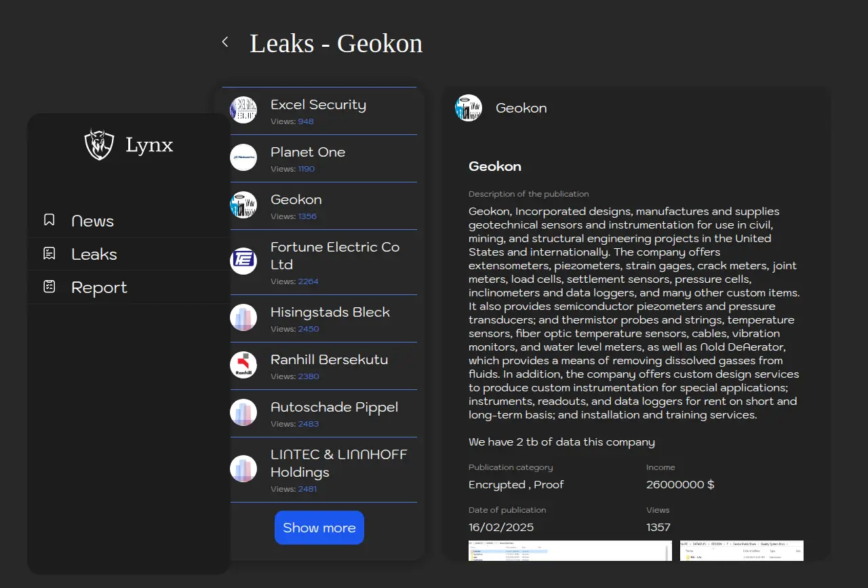Click the Geokon avatar in detail header
This screenshot has height=588, width=868.
pos(469,108)
